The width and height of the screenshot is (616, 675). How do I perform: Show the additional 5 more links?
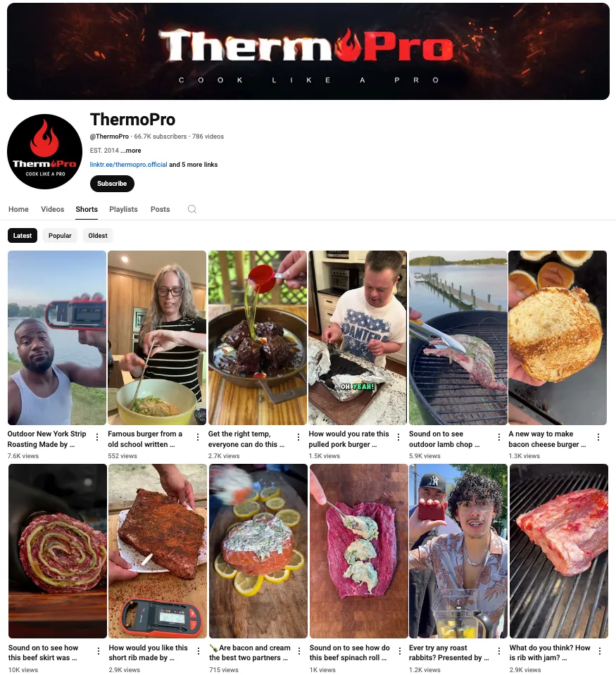coord(194,165)
